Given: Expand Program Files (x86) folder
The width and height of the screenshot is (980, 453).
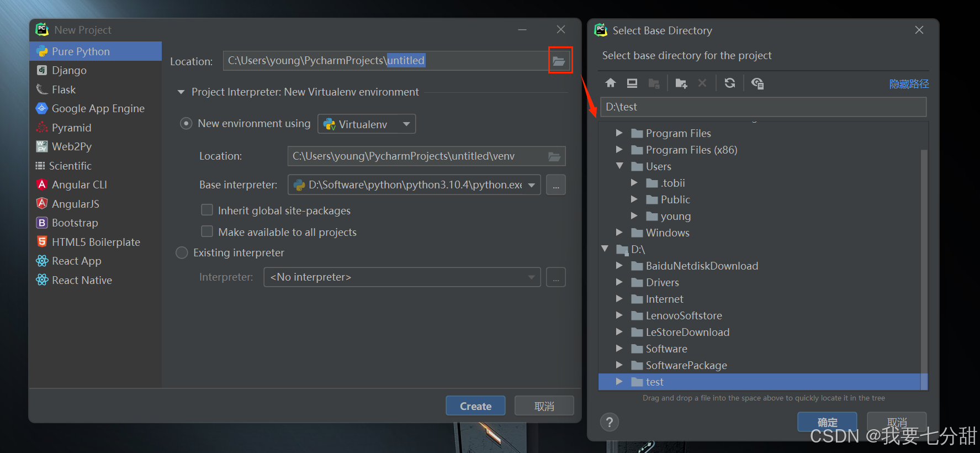Looking at the screenshot, I should click(619, 150).
